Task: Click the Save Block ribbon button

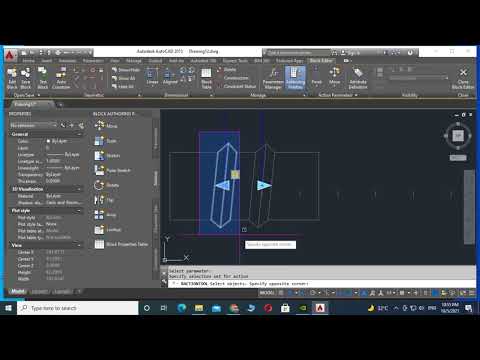Action: [x=25, y=78]
